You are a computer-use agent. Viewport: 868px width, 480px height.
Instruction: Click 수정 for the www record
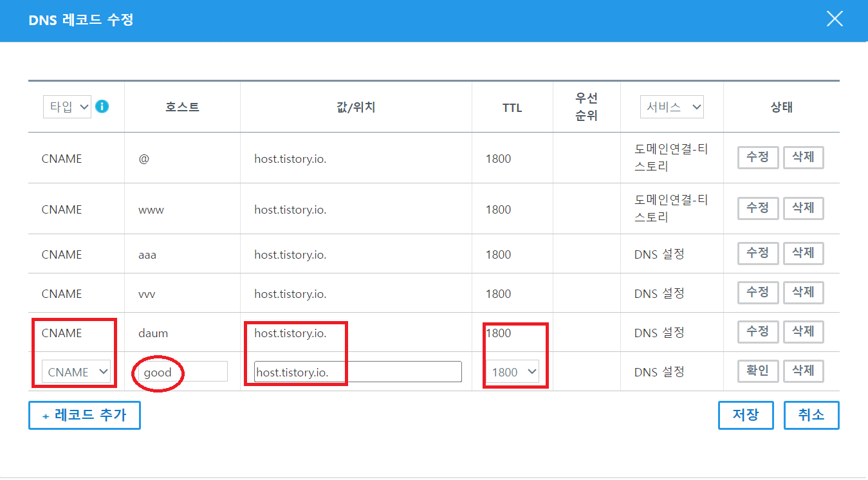click(758, 208)
